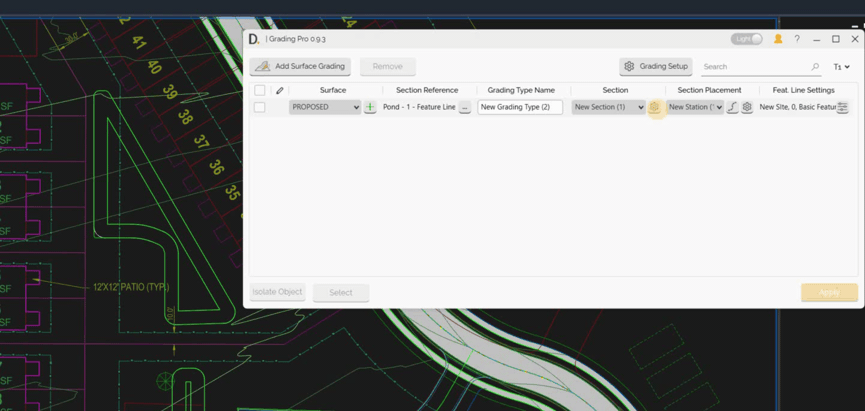
Task: Open feature line settings sliders icon
Action: click(842, 107)
